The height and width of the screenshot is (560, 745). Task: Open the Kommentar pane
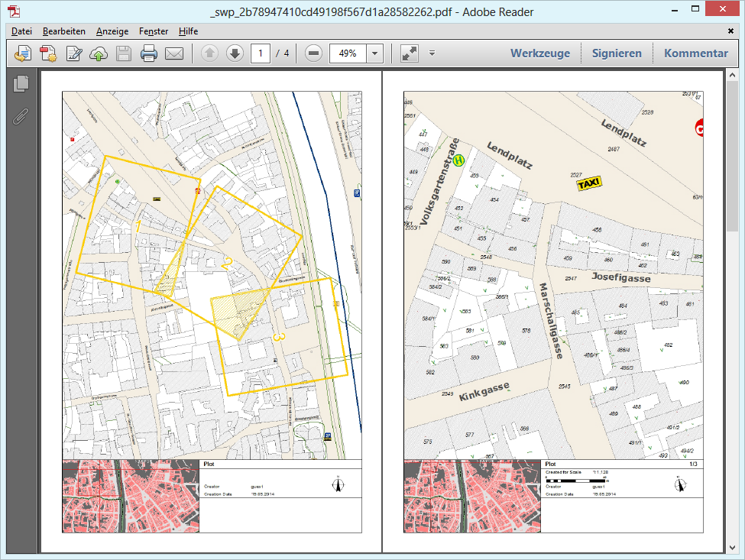695,53
